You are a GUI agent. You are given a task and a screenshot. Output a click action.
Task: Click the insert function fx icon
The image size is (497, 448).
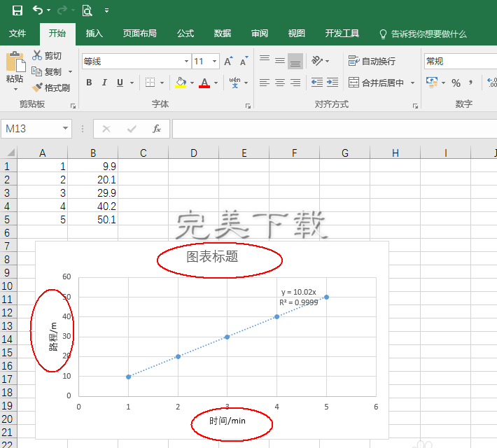pos(157,129)
